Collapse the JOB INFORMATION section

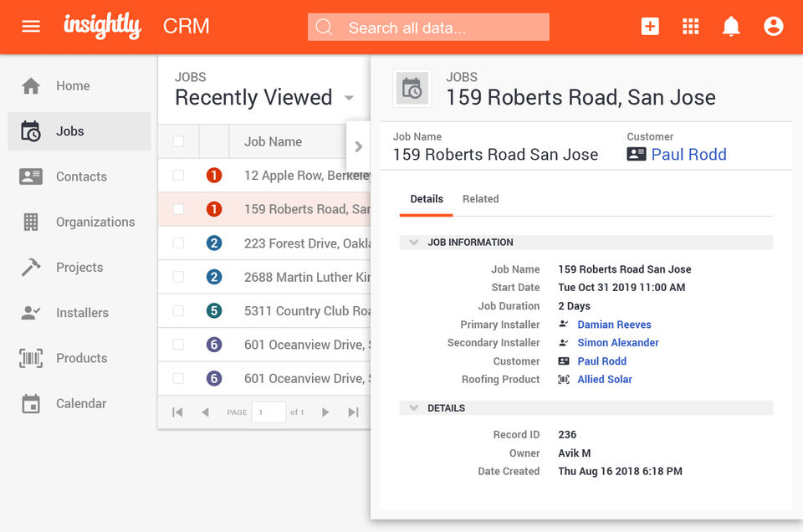(414, 243)
